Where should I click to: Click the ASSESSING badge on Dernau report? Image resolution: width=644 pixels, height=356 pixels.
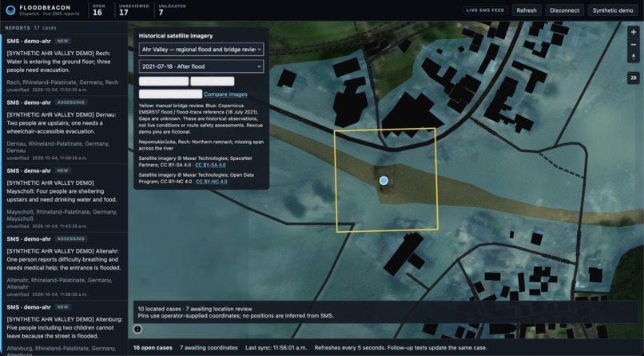71,102
